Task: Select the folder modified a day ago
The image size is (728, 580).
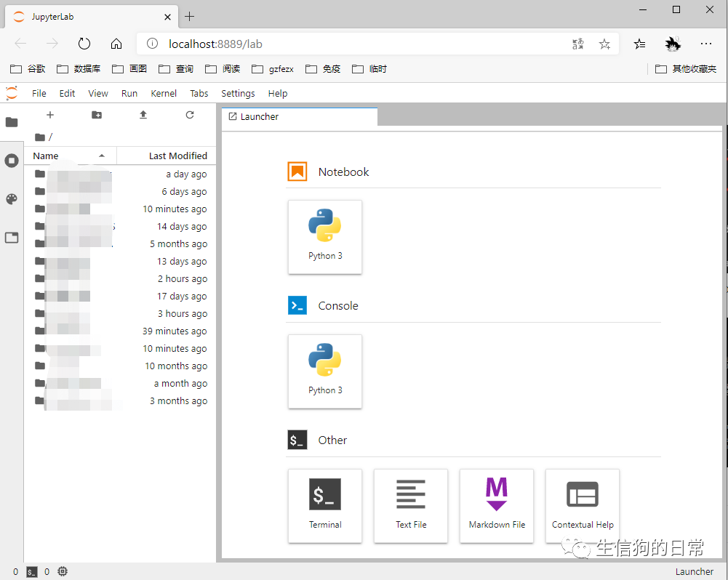Action: pyautogui.click(x=120, y=174)
